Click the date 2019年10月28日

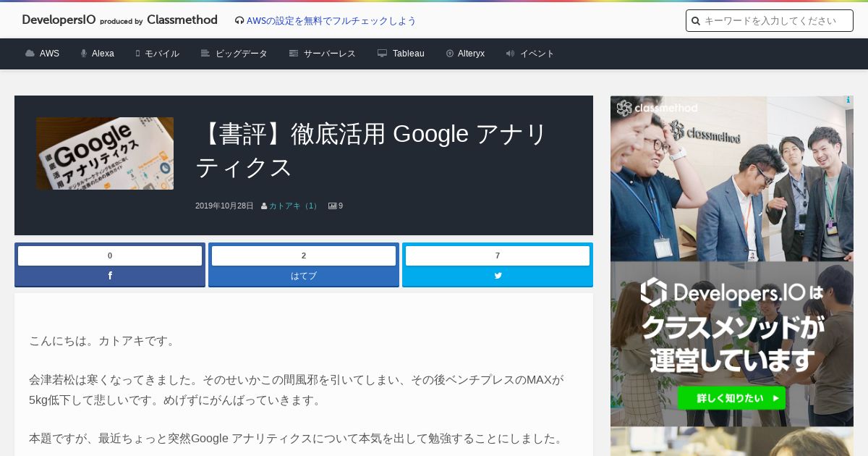point(224,206)
